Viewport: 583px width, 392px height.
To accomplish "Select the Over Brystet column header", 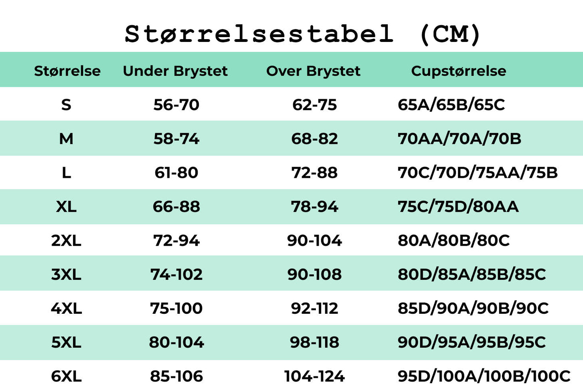I will (x=313, y=71).
